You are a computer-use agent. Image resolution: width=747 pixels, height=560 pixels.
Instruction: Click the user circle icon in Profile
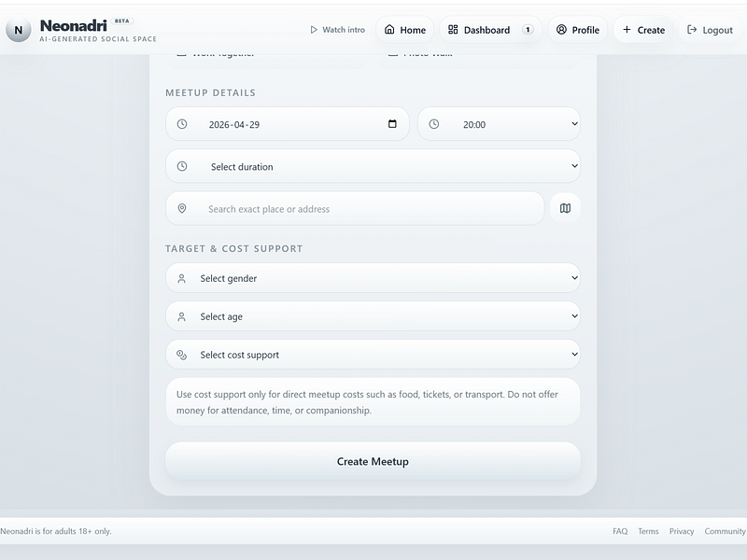click(x=561, y=30)
